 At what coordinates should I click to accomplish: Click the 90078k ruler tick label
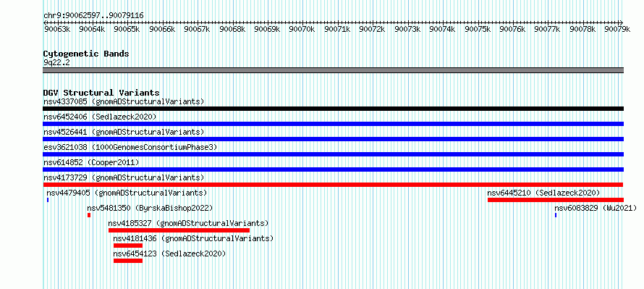point(583,29)
